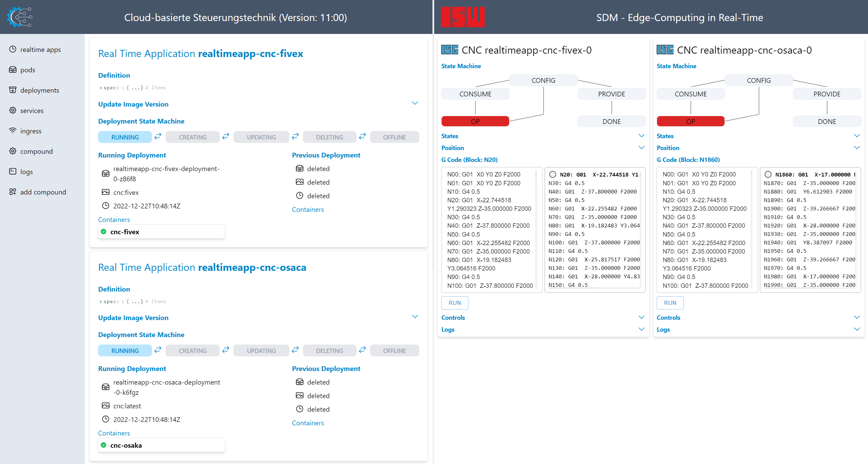Toggle the RUNNING state for realtimeapp-cnc-osaca

[x=125, y=351]
